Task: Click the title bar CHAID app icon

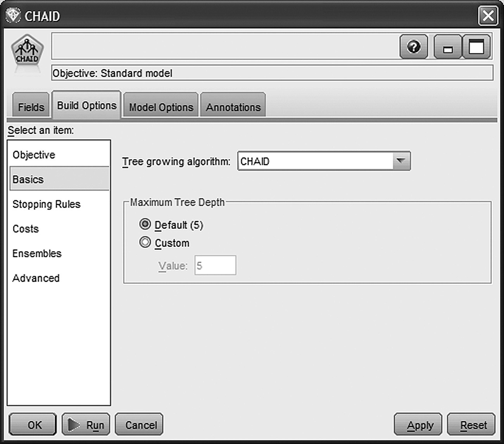Action: pyautogui.click(x=13, y=16)
